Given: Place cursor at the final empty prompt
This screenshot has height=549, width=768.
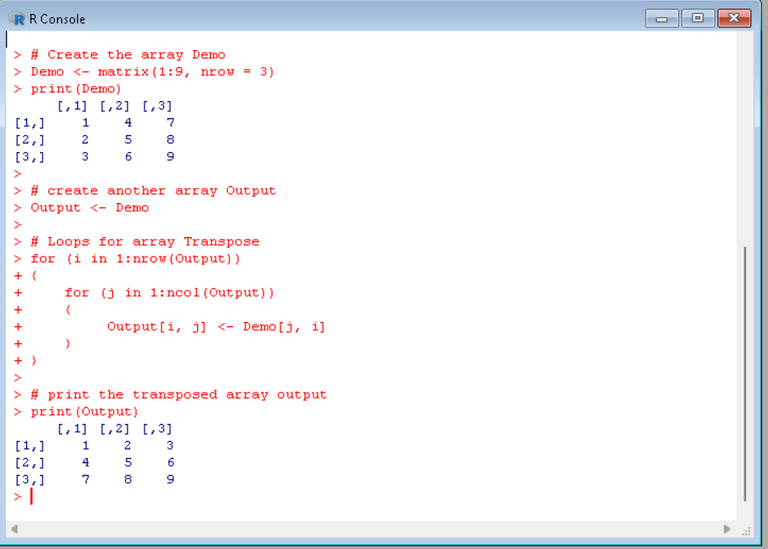Looking at the screenshot, I should tap(31, 496).
